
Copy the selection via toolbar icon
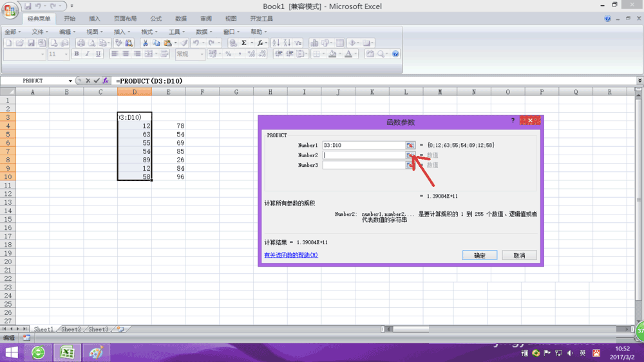click(x=156, y=43)
